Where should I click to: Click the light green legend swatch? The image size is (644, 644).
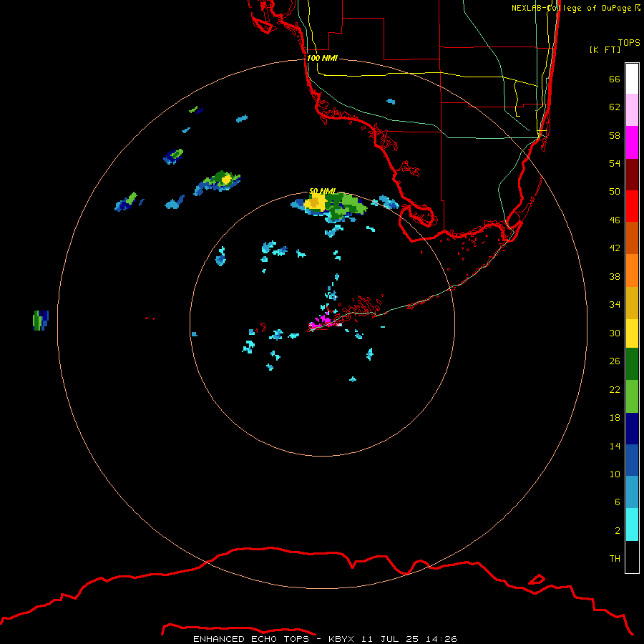[x=632, y=396]
